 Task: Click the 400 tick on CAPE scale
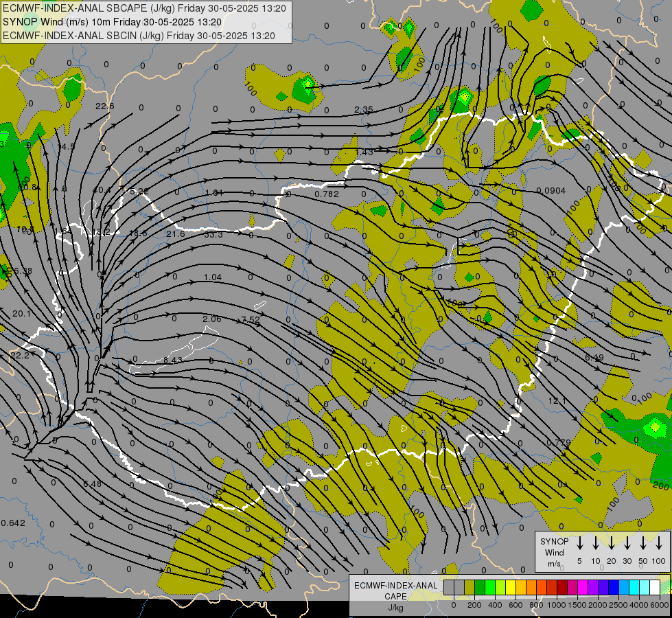pyautogui.click(x=495, y=605)
